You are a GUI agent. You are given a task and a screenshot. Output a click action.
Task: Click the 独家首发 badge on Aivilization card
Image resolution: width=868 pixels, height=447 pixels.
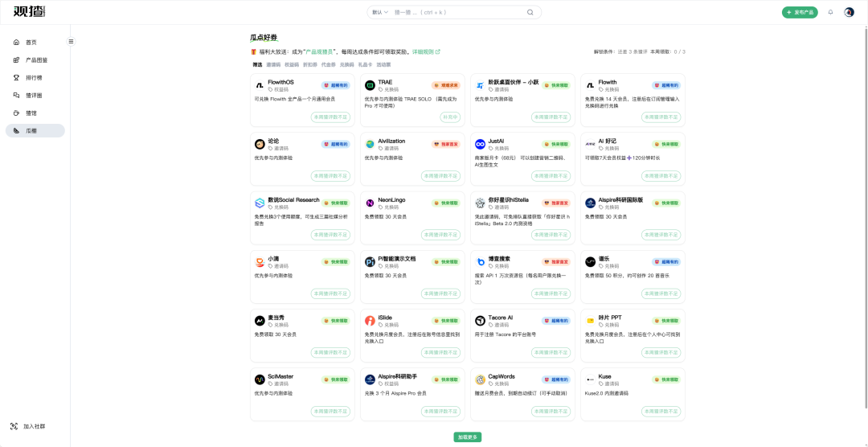click(445, 144)
